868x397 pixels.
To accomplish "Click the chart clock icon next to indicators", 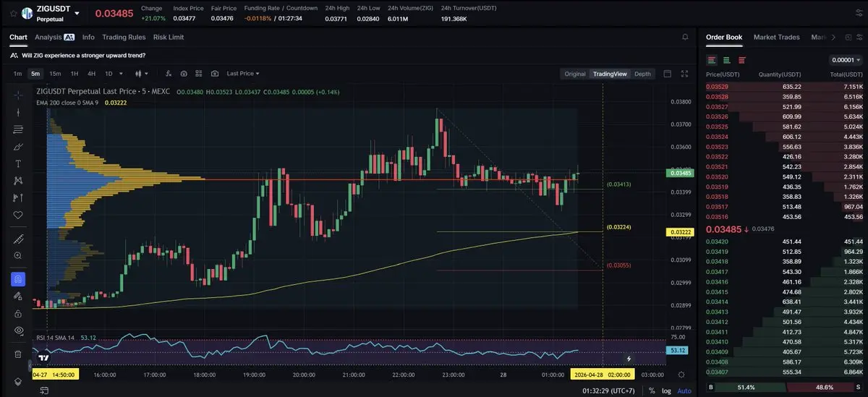I will (184, 74).
